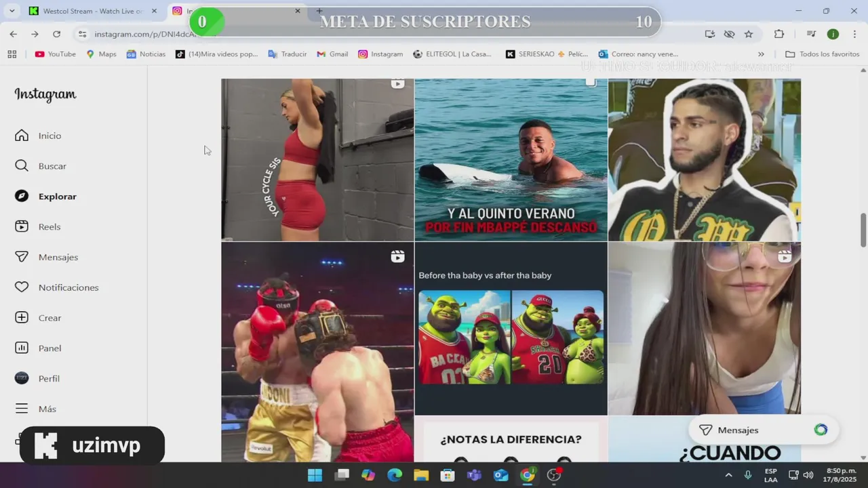Open the boxing match reel
The image size is (868, 488).
click(317, 352)
